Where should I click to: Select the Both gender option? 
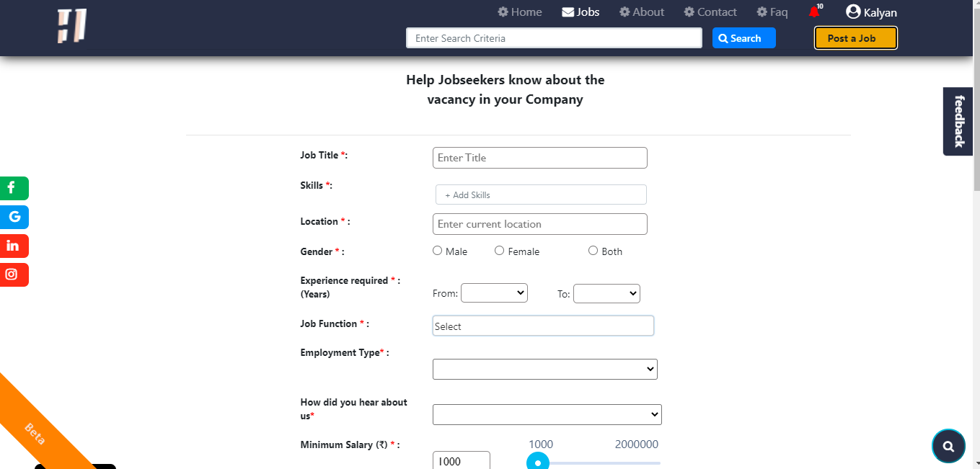pos(593,251)
